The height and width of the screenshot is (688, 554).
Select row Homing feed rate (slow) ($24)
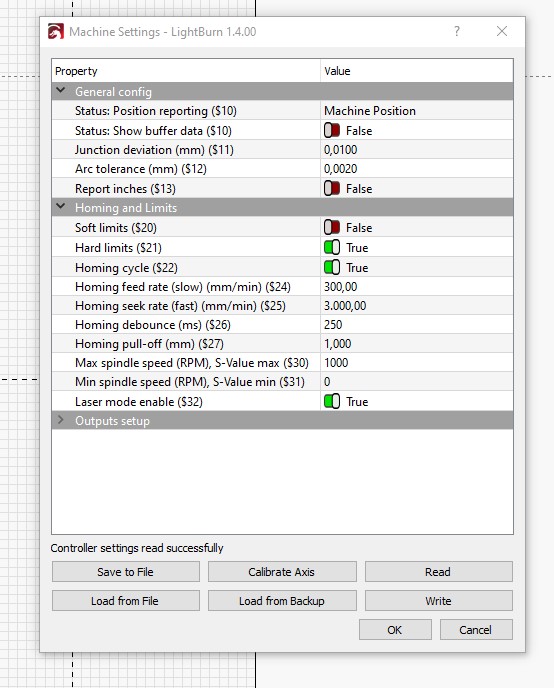pos(282,287)
